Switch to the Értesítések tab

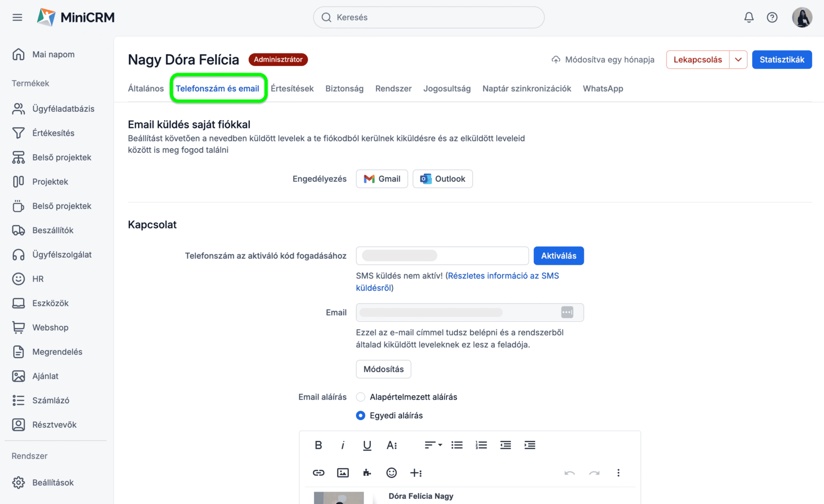click(292, 88)
